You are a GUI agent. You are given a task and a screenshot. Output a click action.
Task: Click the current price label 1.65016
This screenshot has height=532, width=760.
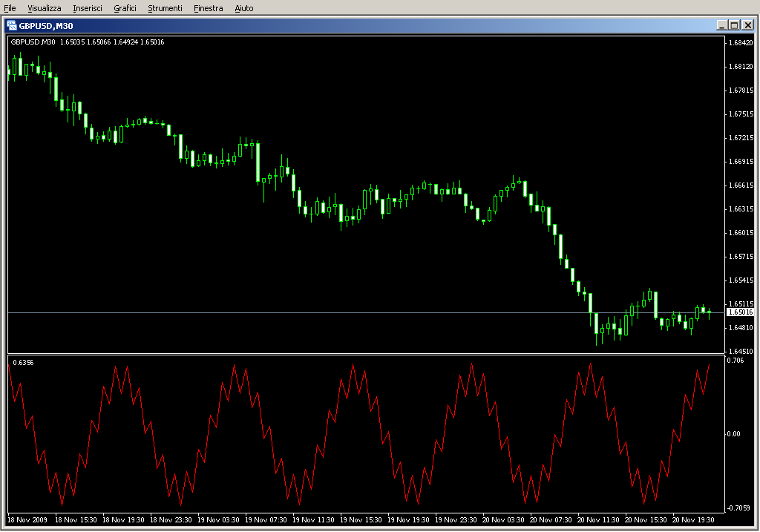[x=740, y=312]
